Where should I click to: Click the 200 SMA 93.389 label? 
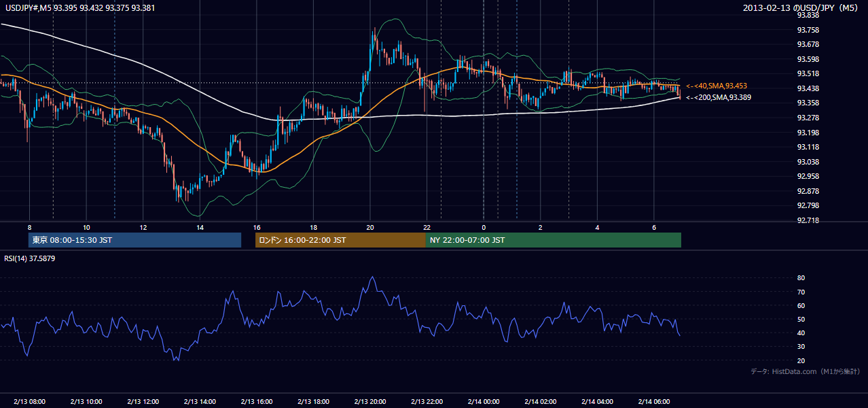point(719,98)
